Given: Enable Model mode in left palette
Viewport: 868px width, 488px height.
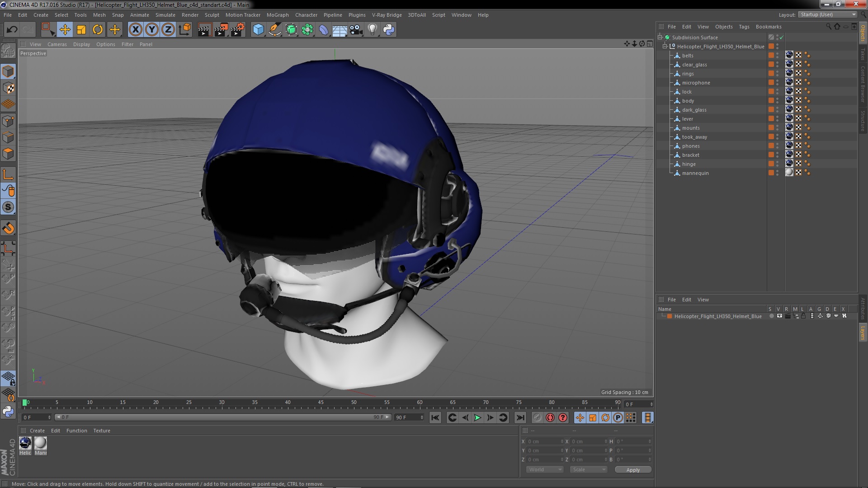Looking at the screenshot, I should coord(8,71).
